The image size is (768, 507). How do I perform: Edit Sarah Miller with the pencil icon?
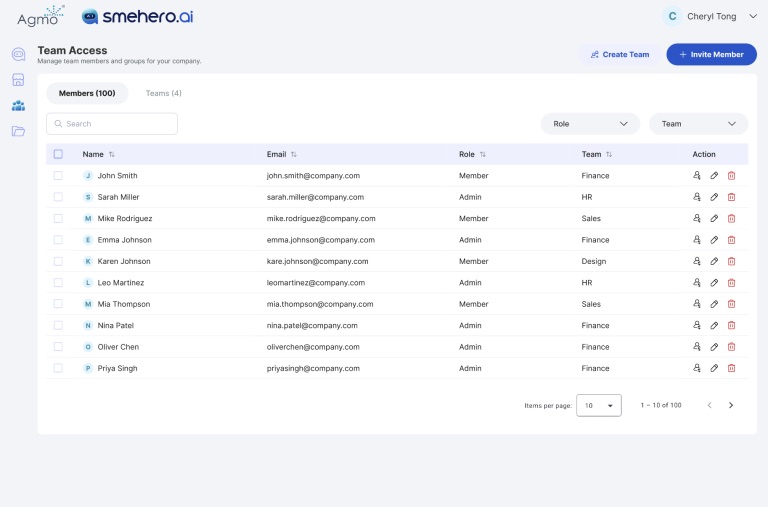(714, 197)
